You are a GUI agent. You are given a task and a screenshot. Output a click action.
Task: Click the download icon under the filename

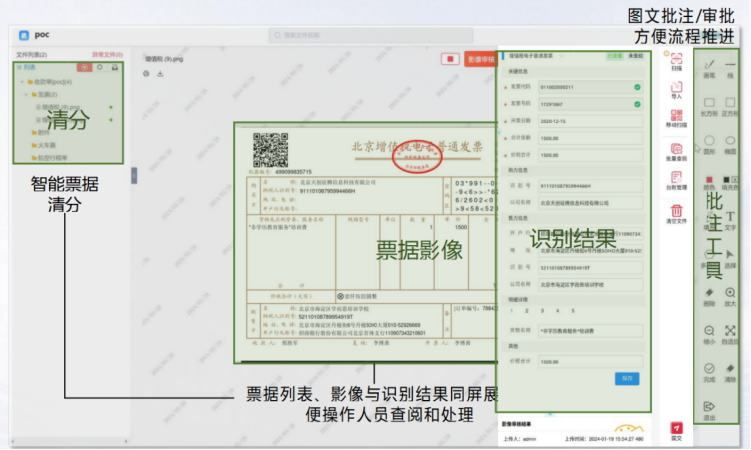tap(160, 74)
